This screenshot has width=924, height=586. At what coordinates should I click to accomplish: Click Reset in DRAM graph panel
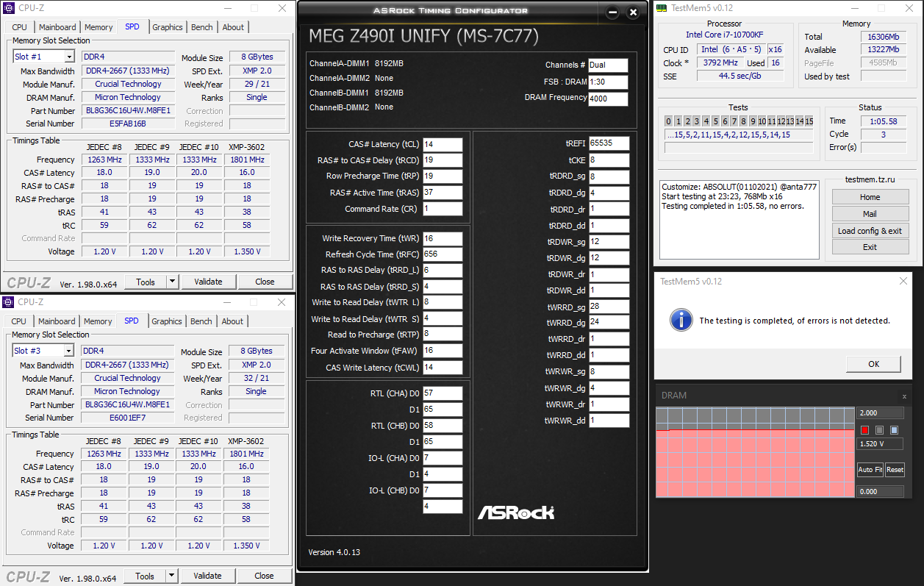895,470
